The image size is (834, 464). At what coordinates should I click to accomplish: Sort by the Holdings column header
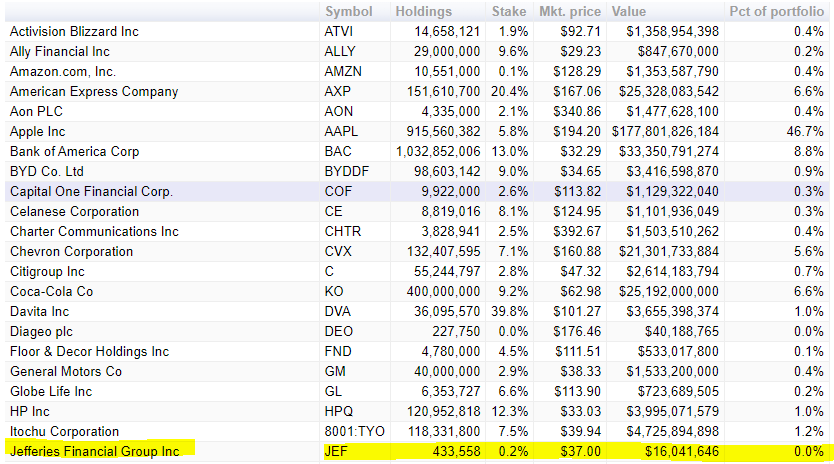(x=423, y=11)
